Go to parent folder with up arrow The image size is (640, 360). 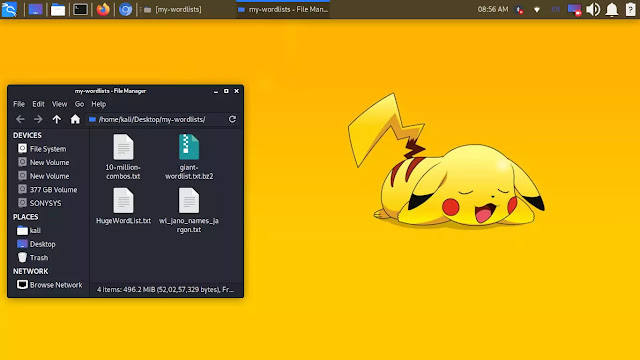coord(56,119)
